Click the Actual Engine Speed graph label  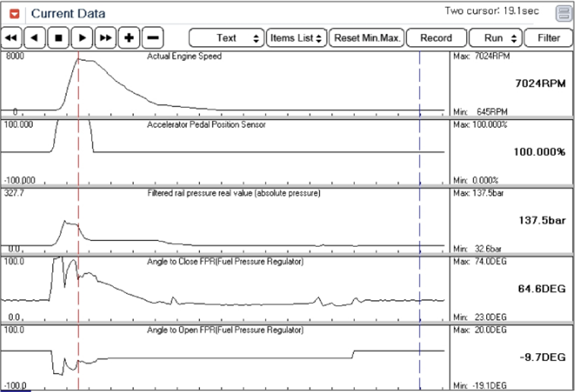[185, 56]
